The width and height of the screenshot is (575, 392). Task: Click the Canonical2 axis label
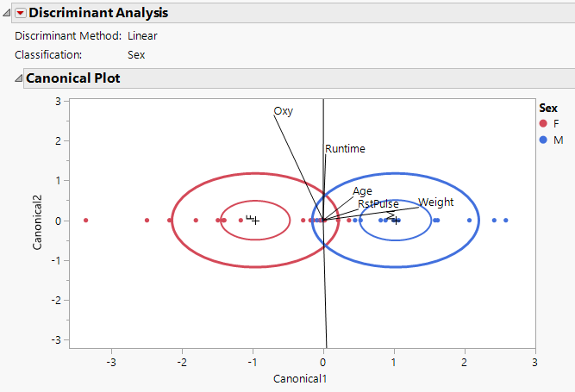point(39,221)
